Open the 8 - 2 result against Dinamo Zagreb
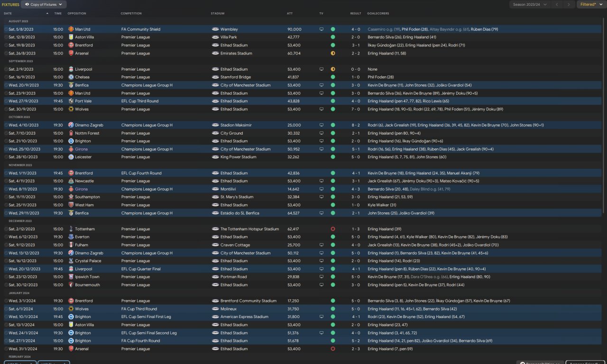This screenshot has width=607, height=364. tap(356, 125)
